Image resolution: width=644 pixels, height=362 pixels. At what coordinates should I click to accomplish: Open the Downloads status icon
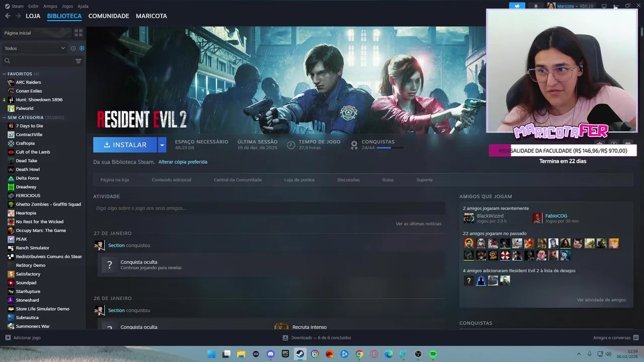coord(285,337)
